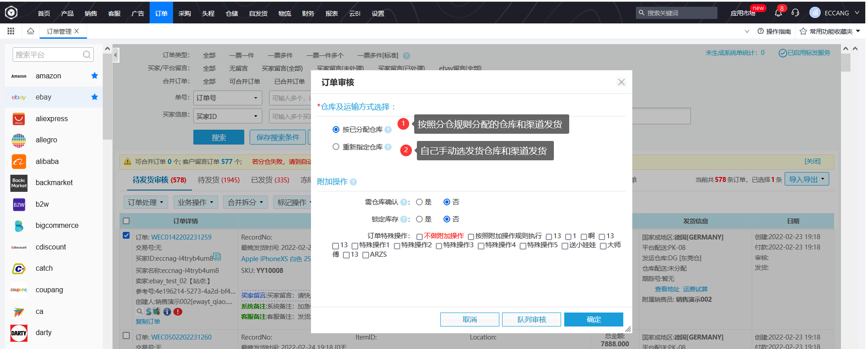The height and width of the screenshot is (349, 868).
Task: Open the apps grid menu
Action: [x=11, y=31]
